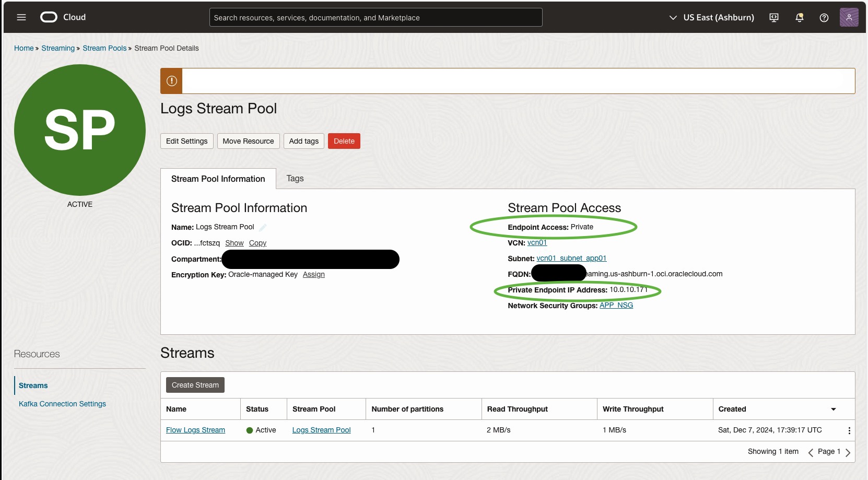Click the Move Resource button
This screenshot has height=480, width=868.
[248, 141]
